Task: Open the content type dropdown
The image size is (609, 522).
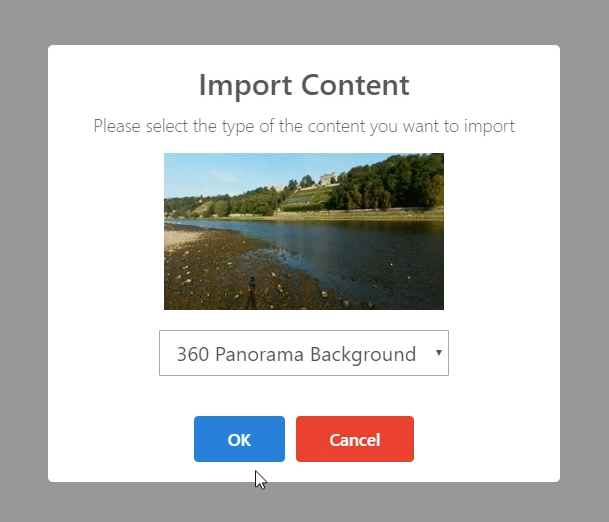Action: coord(303,353)
